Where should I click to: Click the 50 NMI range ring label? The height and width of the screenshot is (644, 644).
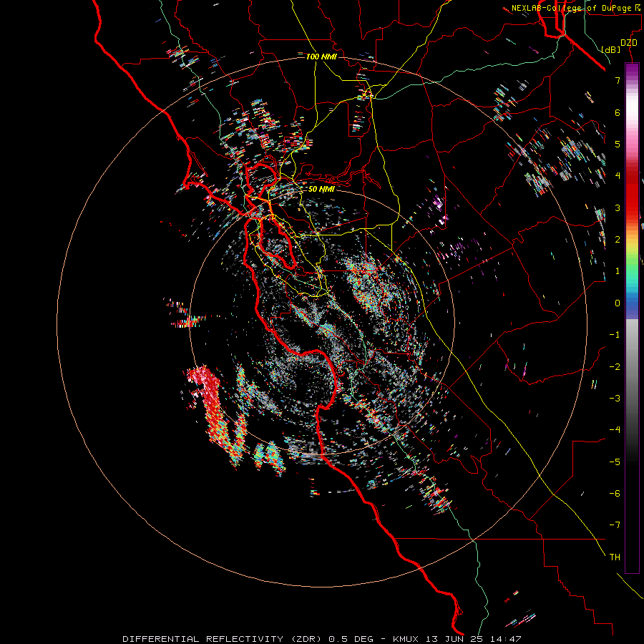click(321, 189)
